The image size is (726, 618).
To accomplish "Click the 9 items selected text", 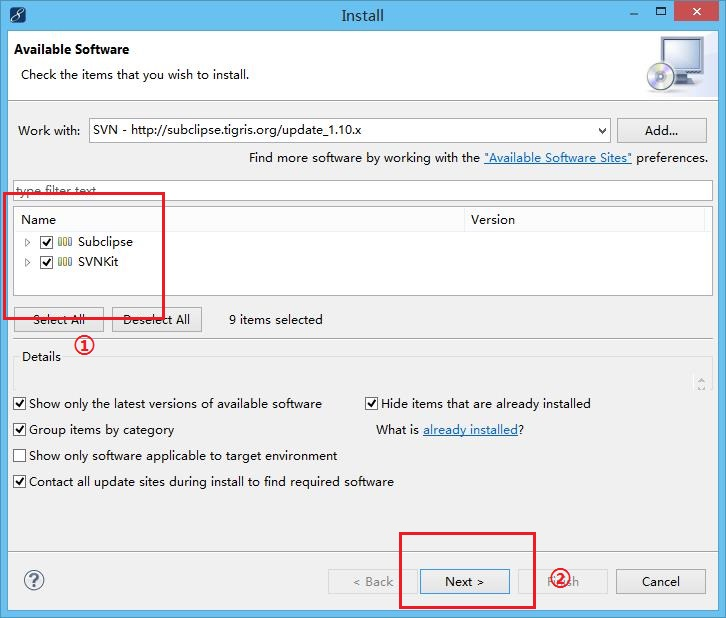I will point(275,319).
